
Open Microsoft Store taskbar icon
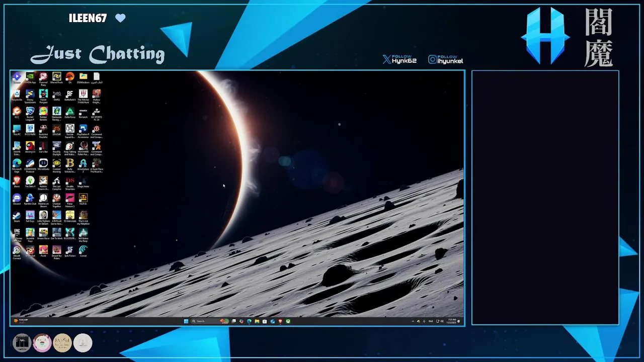pyautogui.click(x=265, y=321)
